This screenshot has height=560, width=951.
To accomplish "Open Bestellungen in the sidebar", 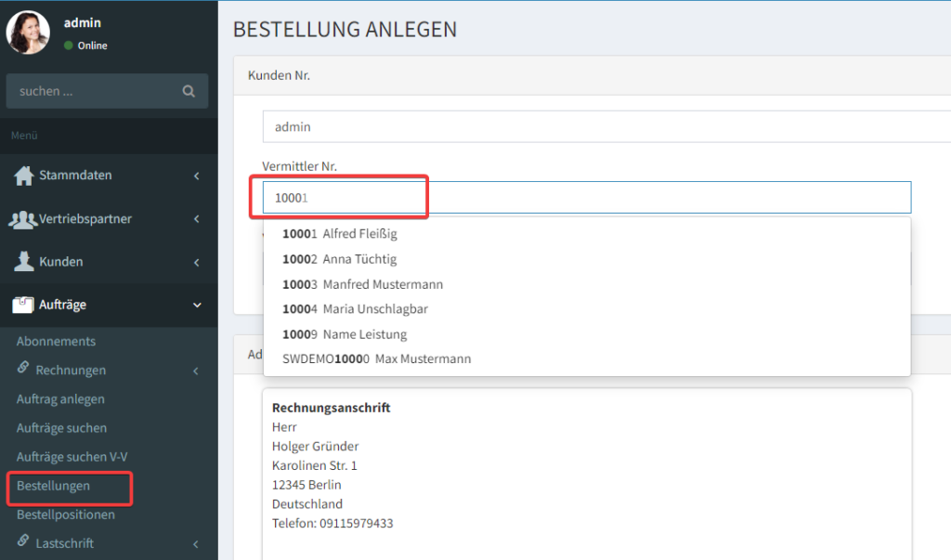I will click(53, 486).
